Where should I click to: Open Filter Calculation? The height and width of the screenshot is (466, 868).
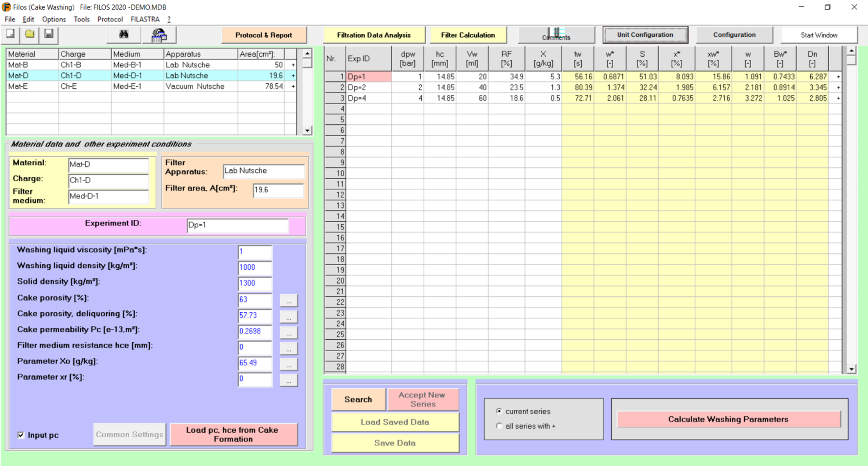click(468, 35)
